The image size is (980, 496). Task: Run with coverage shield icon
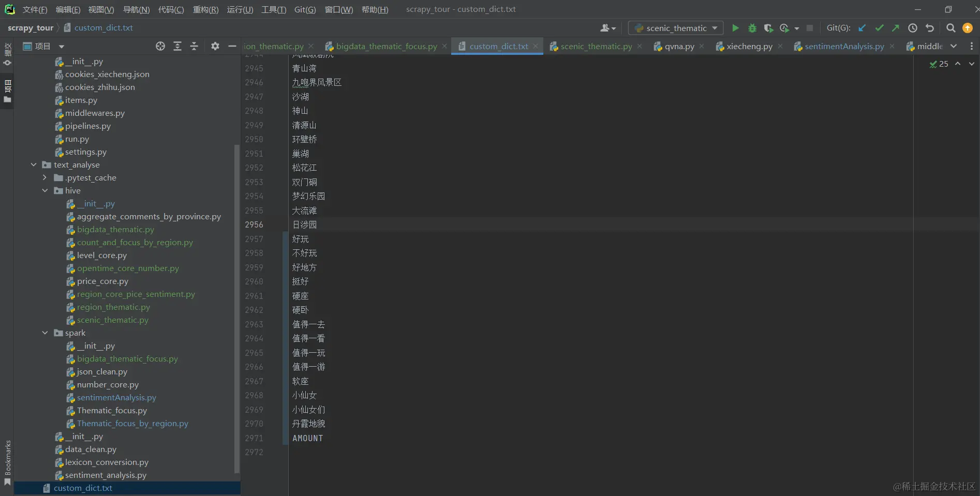coord(768,28)
